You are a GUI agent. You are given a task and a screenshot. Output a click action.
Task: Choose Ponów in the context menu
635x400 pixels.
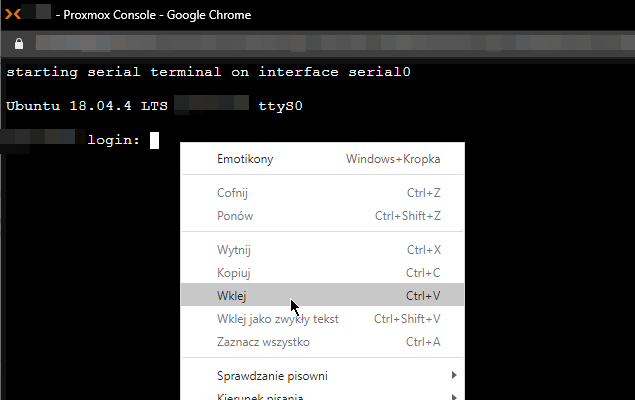coord(234,215)
